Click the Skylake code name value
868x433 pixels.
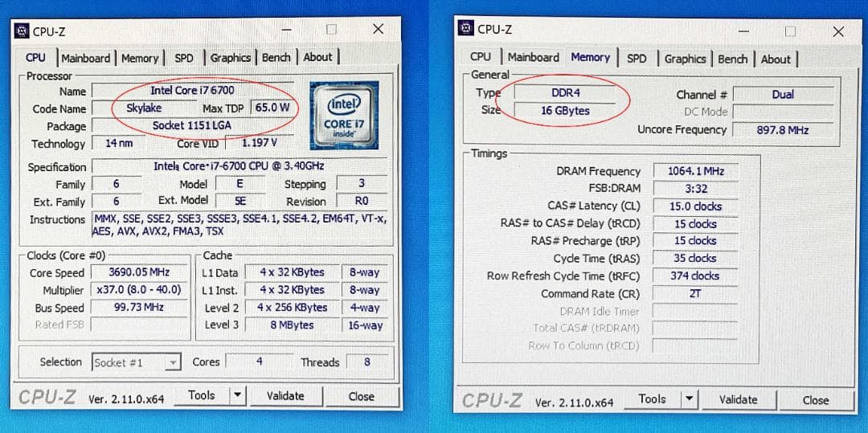click(143, 108)
